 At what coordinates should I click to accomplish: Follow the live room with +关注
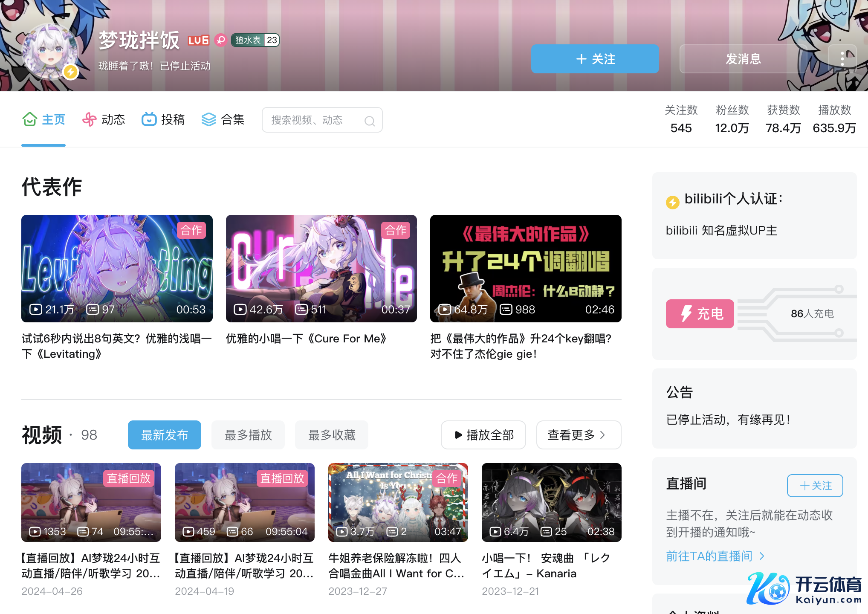[815, 486]
